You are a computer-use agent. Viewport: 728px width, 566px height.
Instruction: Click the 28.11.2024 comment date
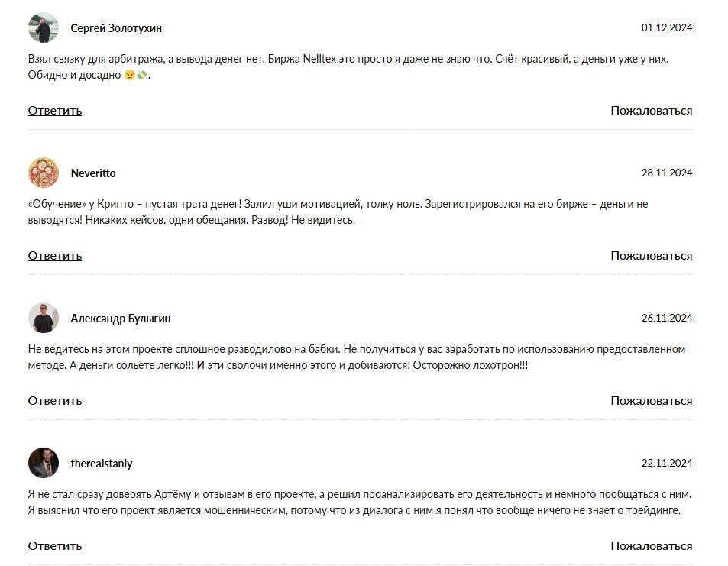coord(667,173)
